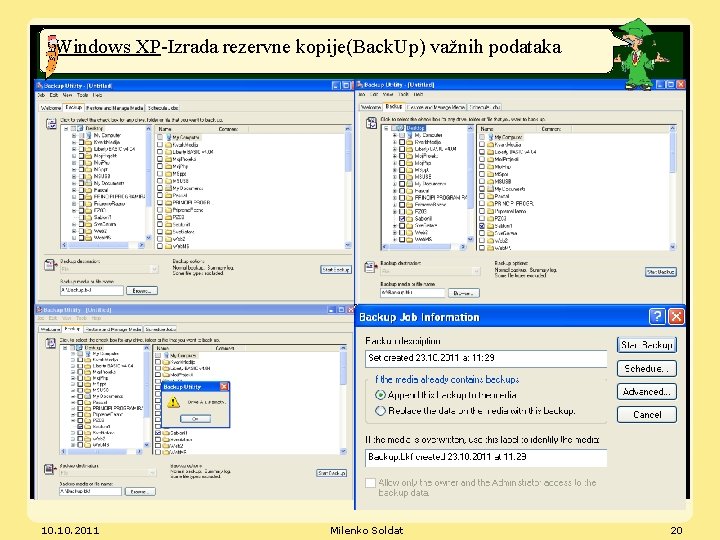This screenshot has height=540, width=720.
Task: Collapse the Desktop node in the top-right window's tree
Action: [x=386, y=128]
